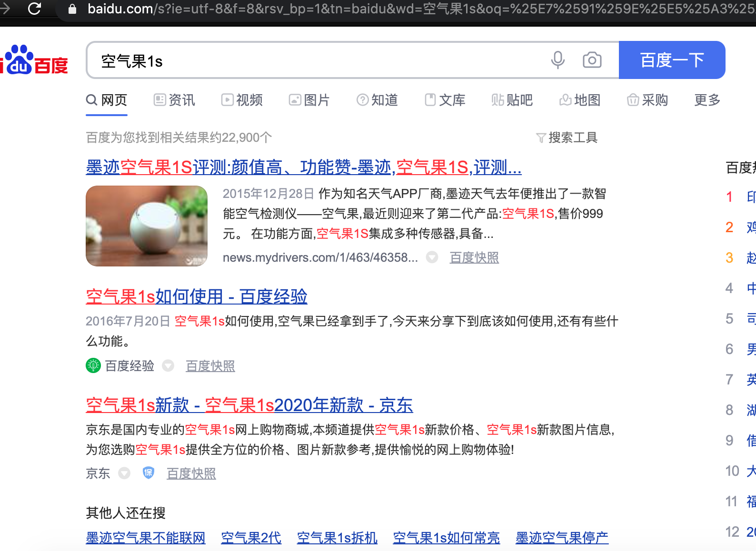This screenshot has height=551, width=756.
Task: Click the news.mydrivers.com URL text
Action: pyautogui.click(x=320, y=257)
